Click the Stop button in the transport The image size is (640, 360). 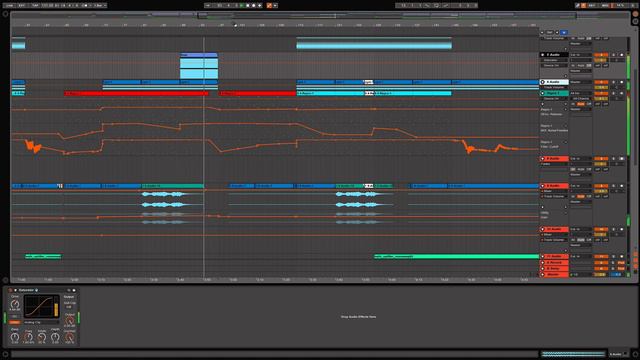[248, 5]
